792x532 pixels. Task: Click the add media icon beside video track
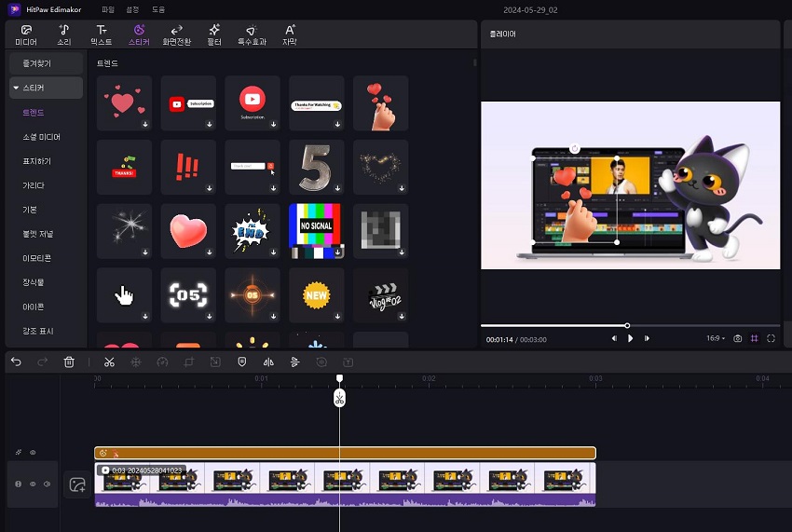click(77, 484)
